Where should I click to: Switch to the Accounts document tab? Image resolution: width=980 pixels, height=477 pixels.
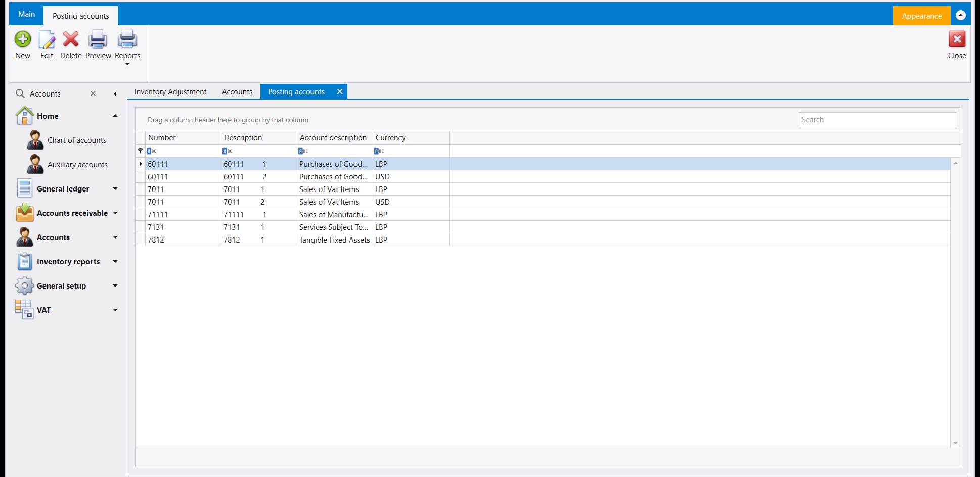pos(237,91)
